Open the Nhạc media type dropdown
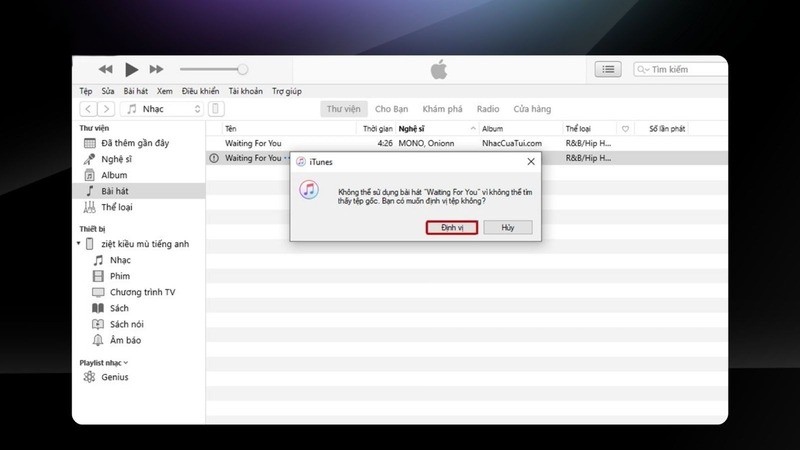The image size is (800, 450). point(162,109)
